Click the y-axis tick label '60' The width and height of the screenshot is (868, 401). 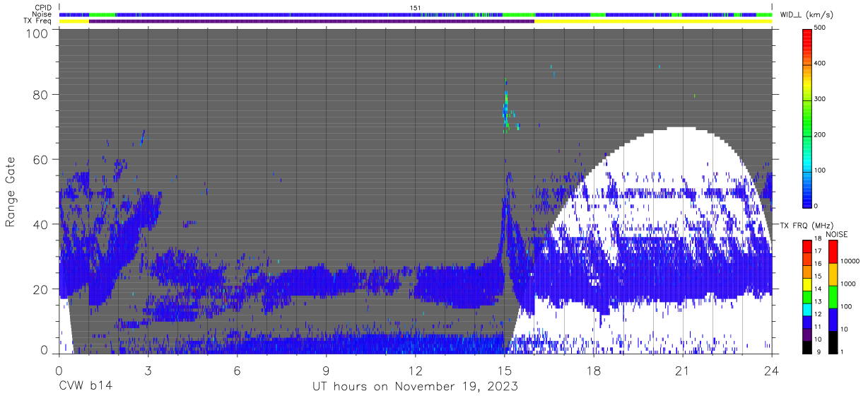[41, 159]
